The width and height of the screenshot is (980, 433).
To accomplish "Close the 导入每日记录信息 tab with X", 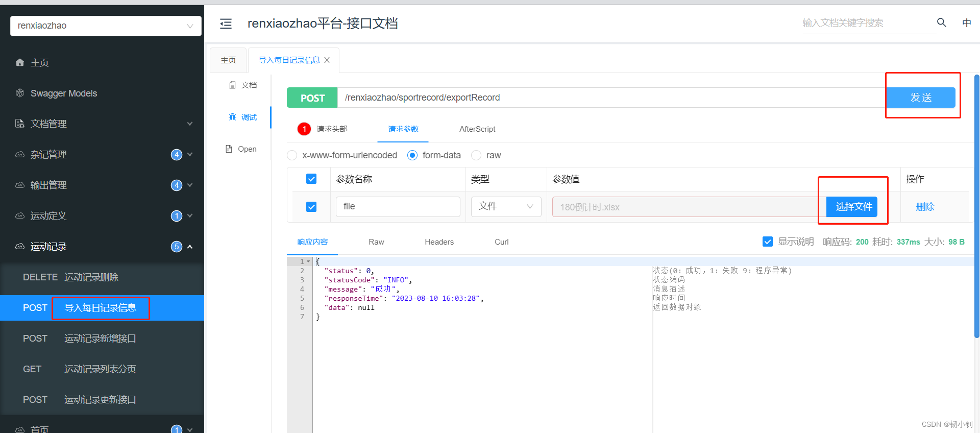I will 327,60.
